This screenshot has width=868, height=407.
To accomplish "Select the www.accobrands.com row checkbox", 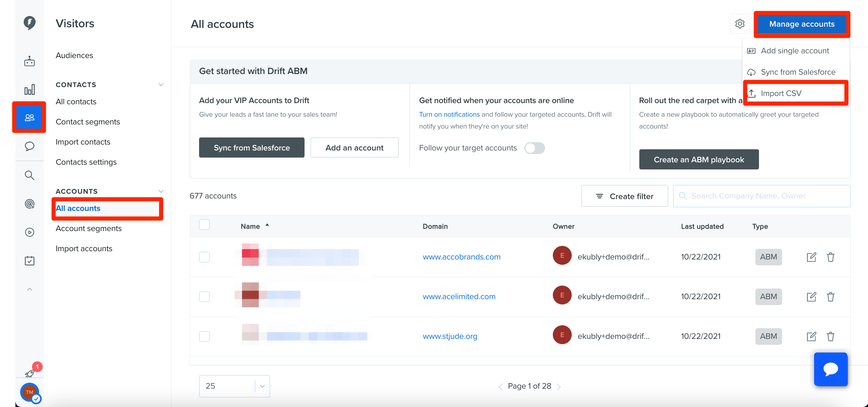I will click(x=204, y=257).
